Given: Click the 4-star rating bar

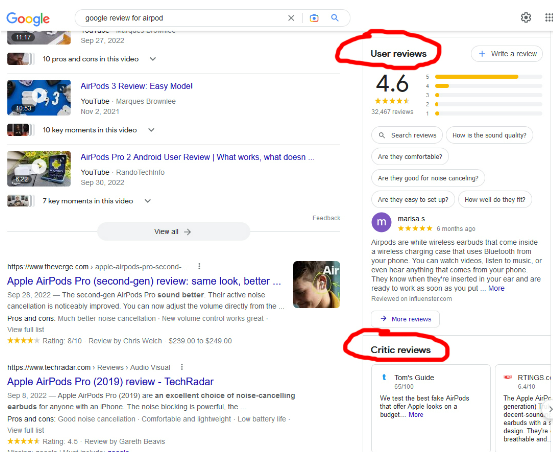Looking at the screenshot, I should pyautogui.click(x=488, y=86).
